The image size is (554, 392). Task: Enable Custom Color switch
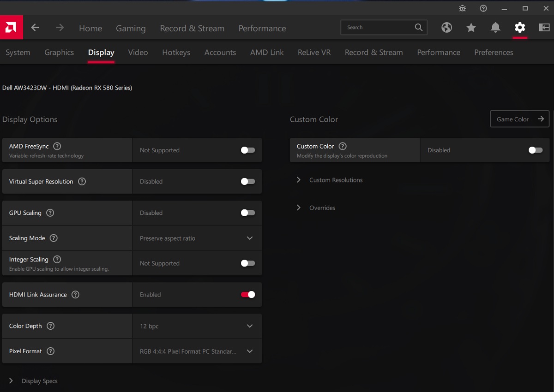(536, 150)
